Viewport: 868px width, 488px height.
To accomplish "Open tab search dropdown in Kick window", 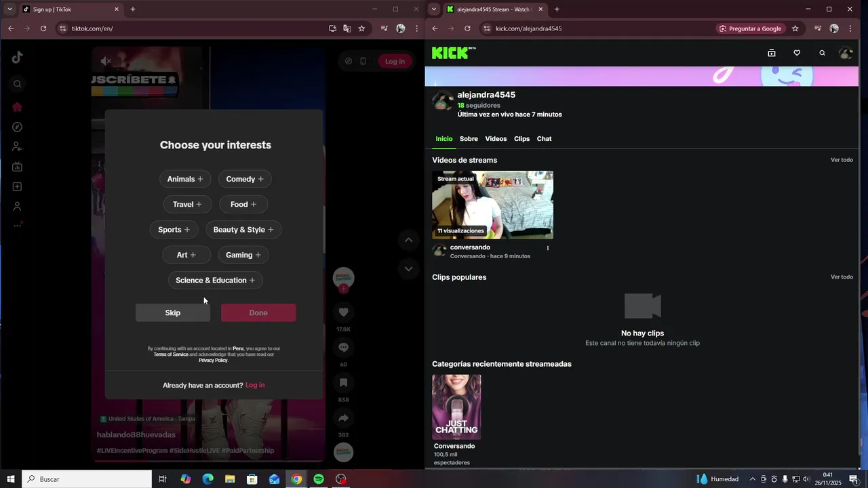I will [x=434, y=9].
